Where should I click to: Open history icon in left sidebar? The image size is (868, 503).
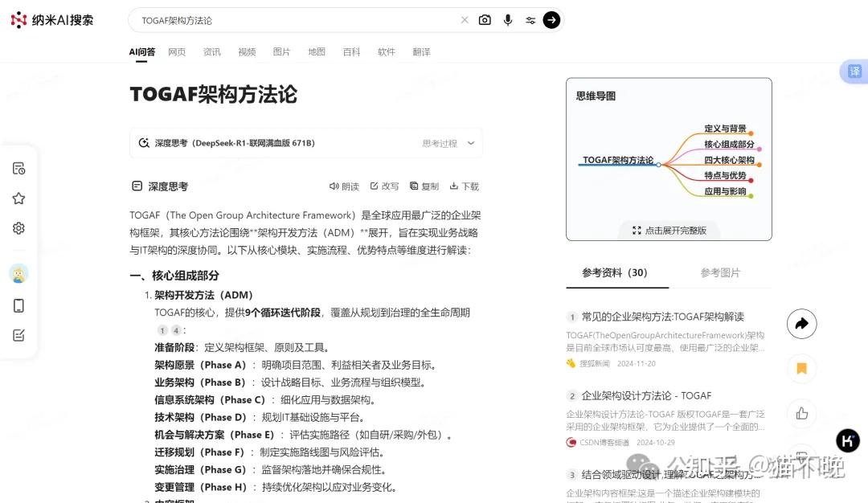[x=18, y=169]
